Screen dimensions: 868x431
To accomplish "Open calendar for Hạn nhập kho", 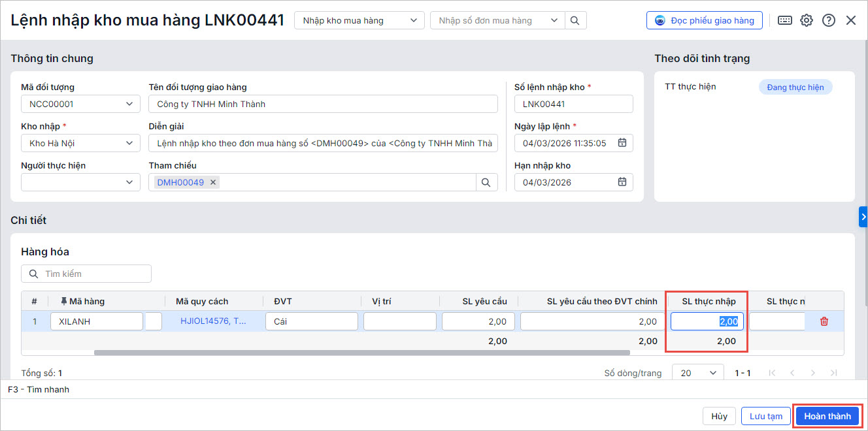I will [622, 182].
